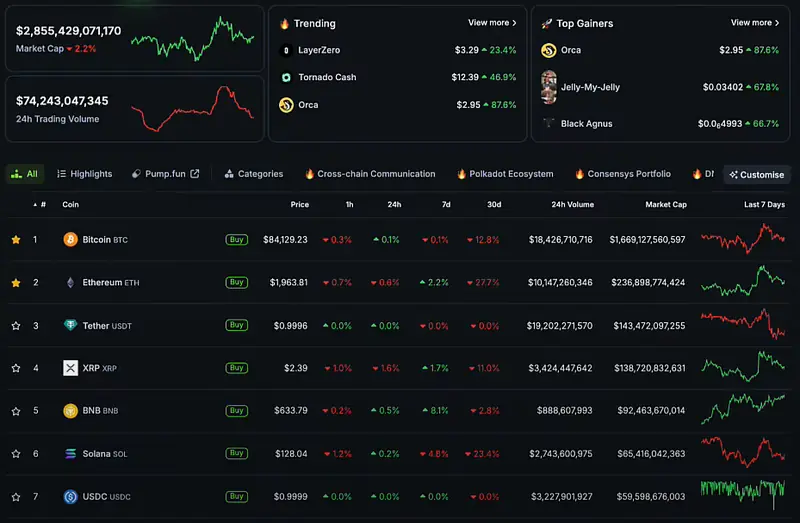Unstar Bitcoin from favorites

(16, 239)
